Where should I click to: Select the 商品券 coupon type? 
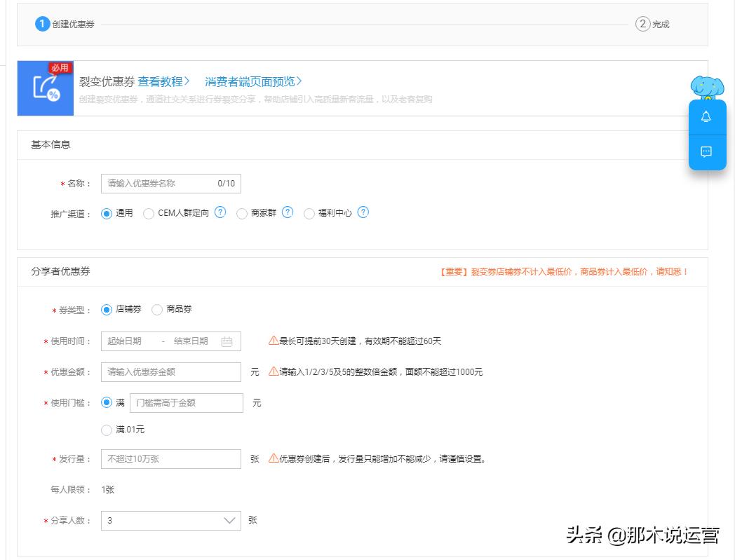pos(157,309)
